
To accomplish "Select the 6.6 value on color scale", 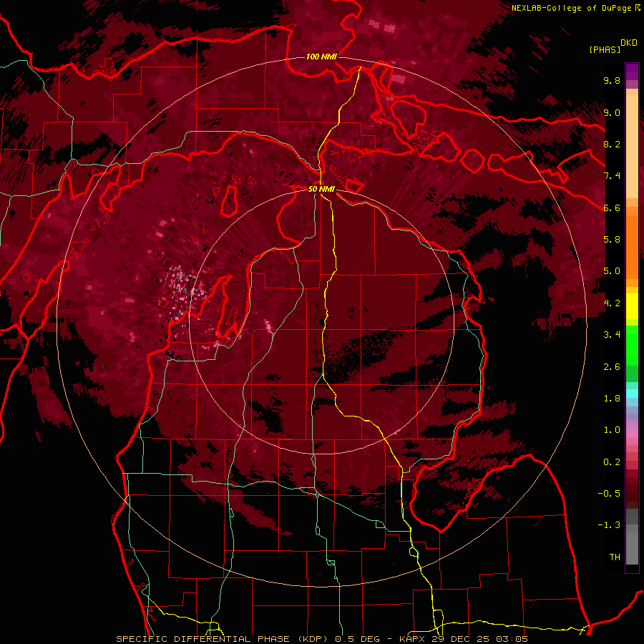I will click(x=612, y=208).
